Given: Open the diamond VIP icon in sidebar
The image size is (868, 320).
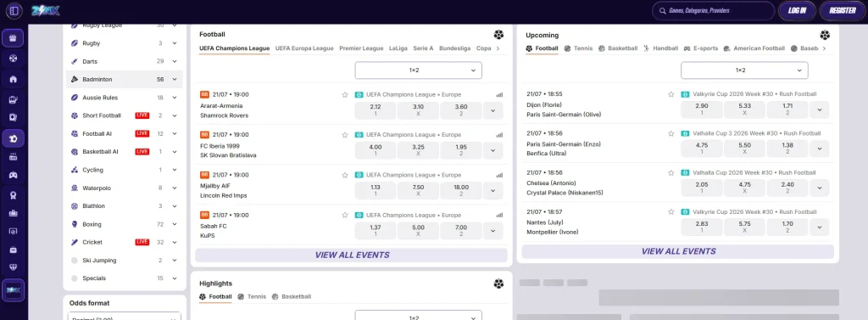Looking at the screenshot, I should [14, 267].
